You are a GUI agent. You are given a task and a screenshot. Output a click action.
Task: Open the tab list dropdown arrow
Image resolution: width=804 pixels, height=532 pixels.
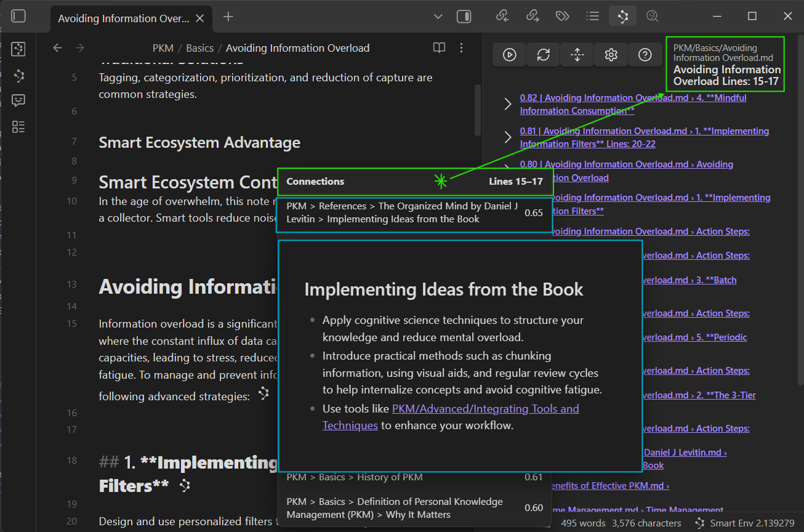point(438,17)
